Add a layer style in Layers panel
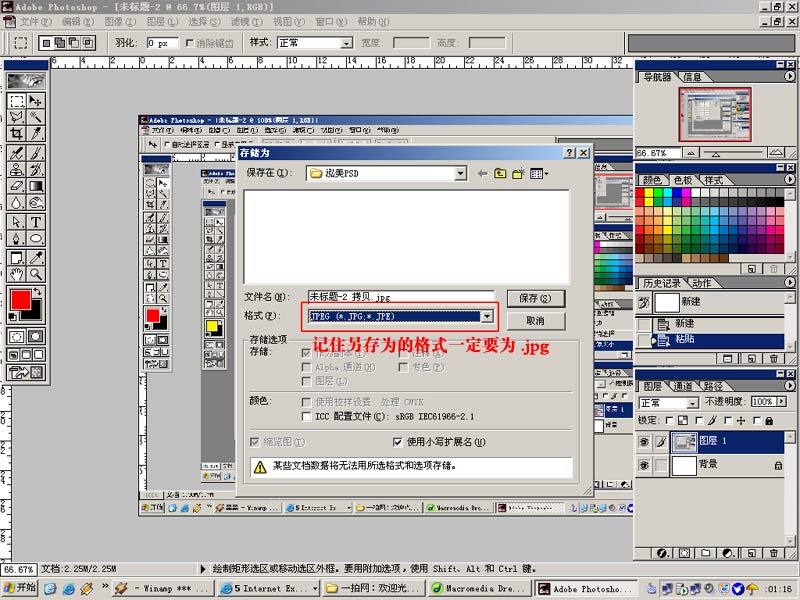800x600 pixels. pyautogui.click(x=662, y=553)
